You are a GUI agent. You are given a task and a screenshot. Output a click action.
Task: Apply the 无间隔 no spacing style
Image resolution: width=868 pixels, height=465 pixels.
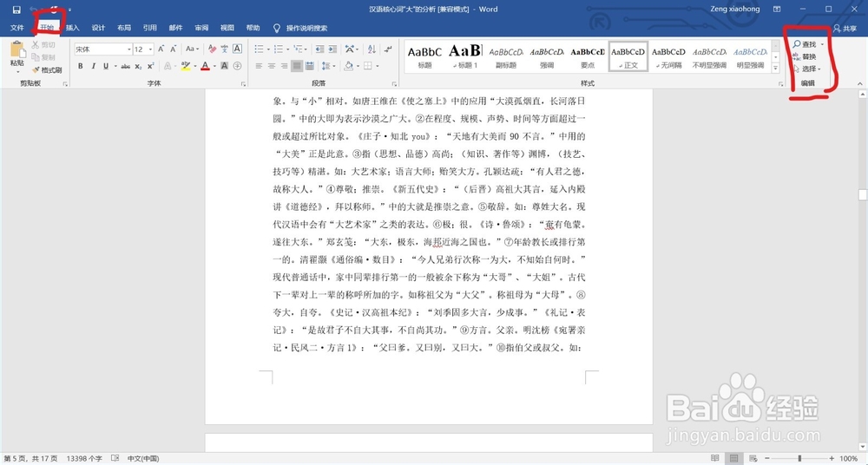(x=668, y=56)
